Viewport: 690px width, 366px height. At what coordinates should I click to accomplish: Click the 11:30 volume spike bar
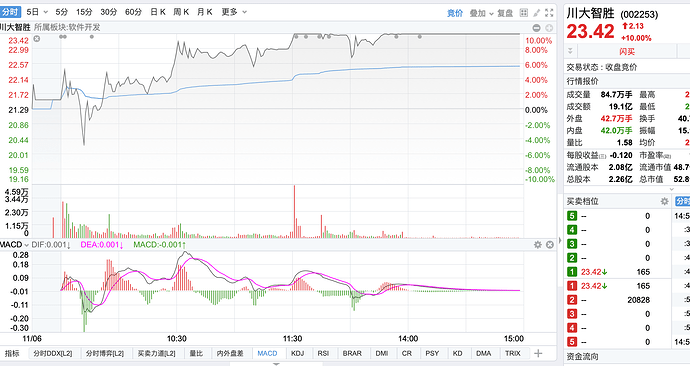[x=294, y=212]
